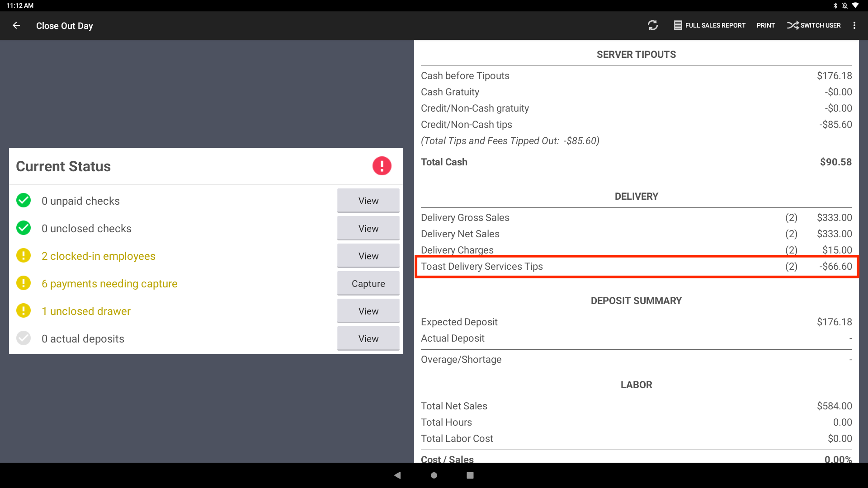Open the three-dot overflow menu
This screenshot has width=868, height=488.
[x=854, y=25]
